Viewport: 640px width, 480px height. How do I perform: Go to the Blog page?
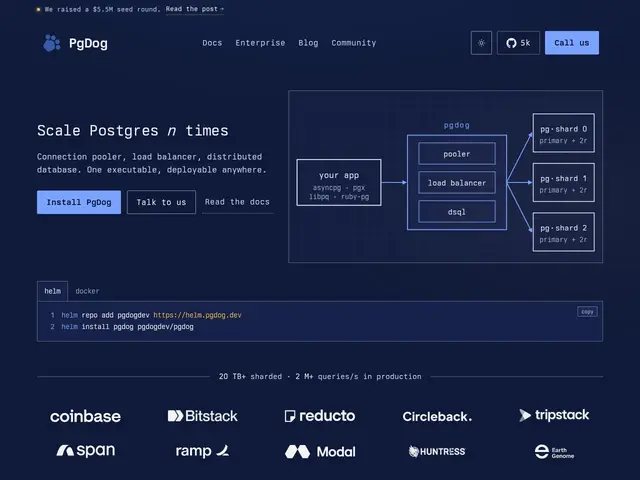point(308,43)
